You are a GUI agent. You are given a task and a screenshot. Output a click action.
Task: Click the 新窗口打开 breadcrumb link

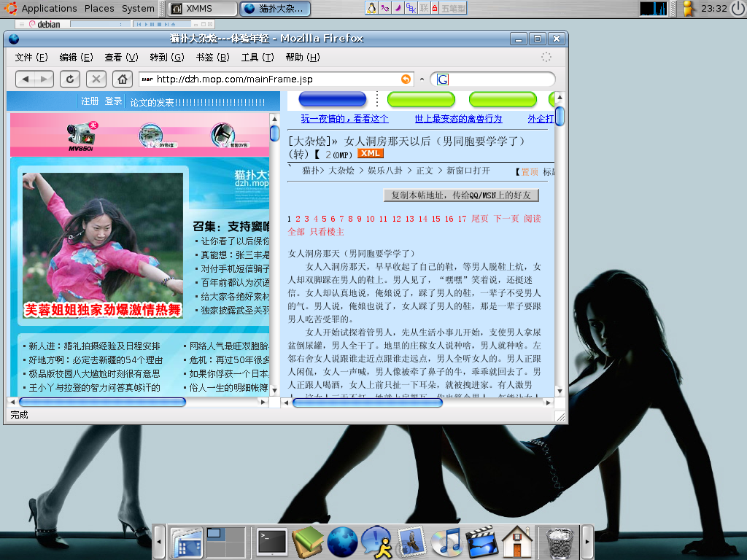[468, 171]
